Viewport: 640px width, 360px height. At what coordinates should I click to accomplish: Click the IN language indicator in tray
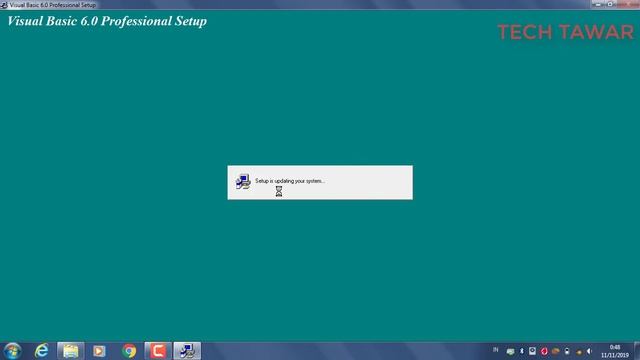[496, 350]
